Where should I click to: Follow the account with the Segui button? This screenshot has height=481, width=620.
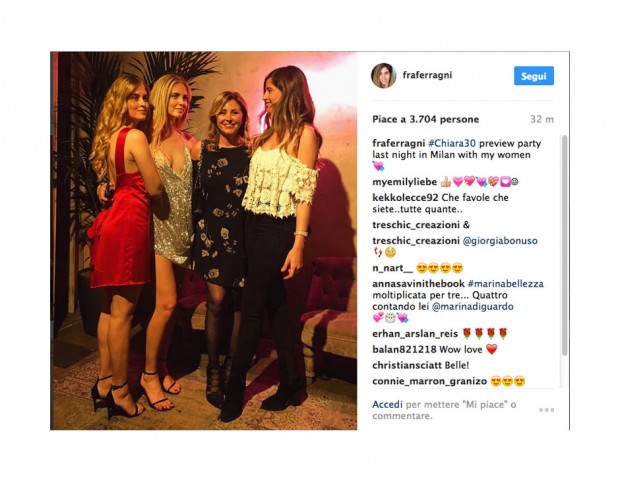point(533,76)
